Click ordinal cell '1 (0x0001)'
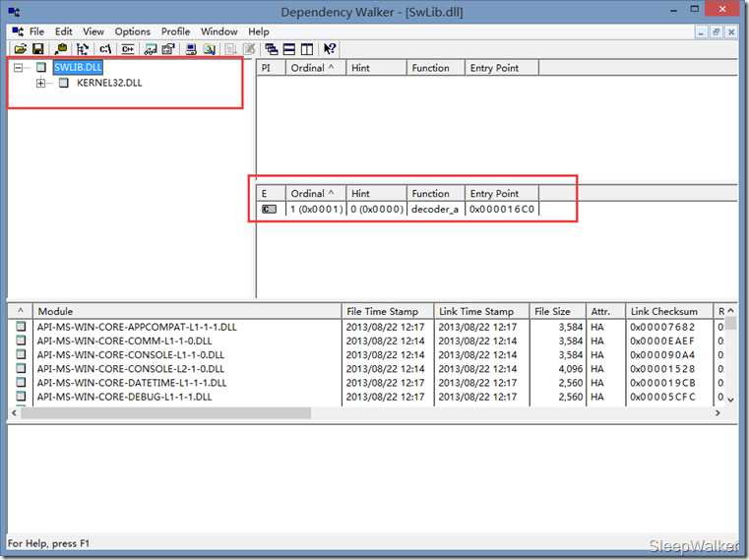This screenshot has height=560, width=749. click(316, 209)
